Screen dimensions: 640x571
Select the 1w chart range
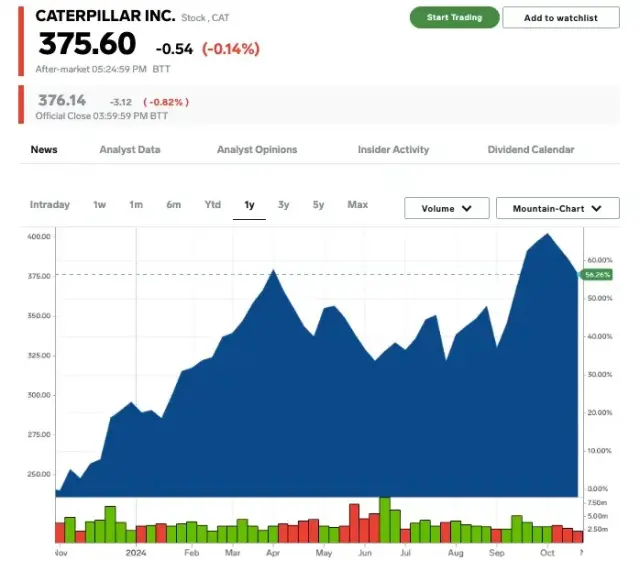pos(100,205)
